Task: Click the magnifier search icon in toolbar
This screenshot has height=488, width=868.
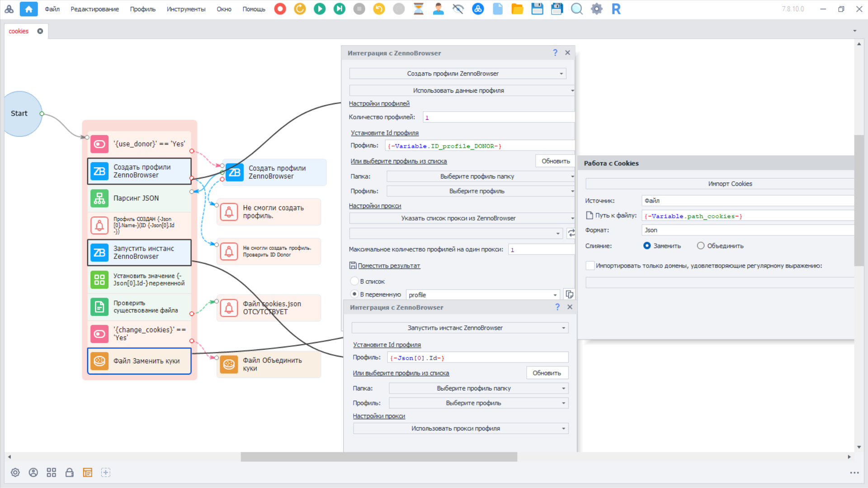Action: pos(577,9)
